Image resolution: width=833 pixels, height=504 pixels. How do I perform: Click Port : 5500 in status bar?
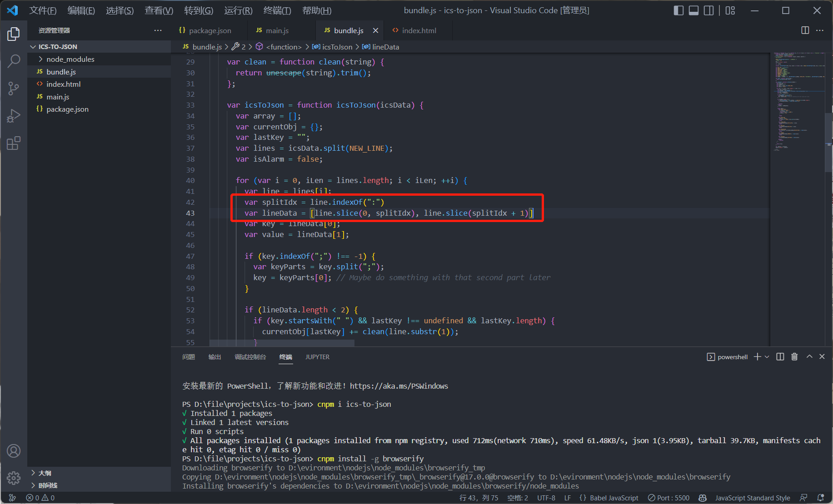(668, 498)
